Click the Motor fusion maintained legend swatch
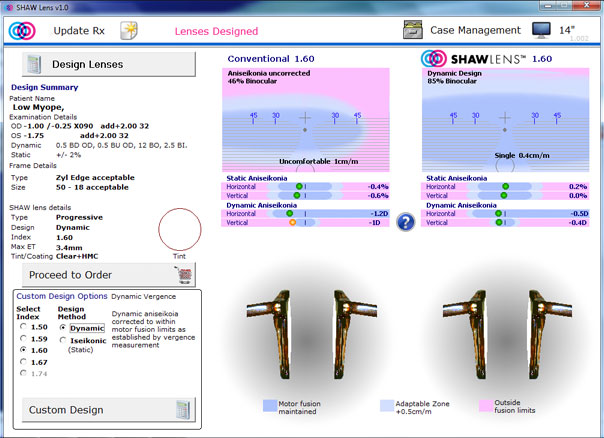Screen dimensions: 604x438 (x=270, y=406)
